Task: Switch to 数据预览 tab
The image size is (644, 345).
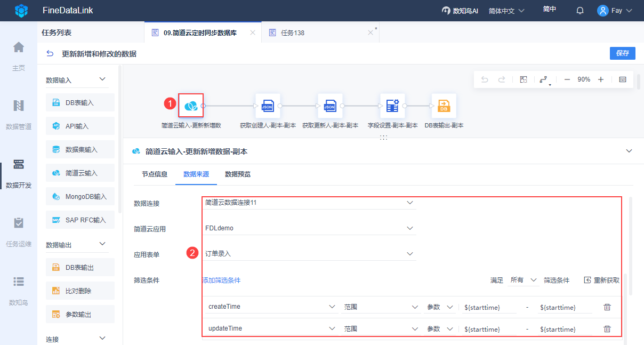Action: pos(238,174)
